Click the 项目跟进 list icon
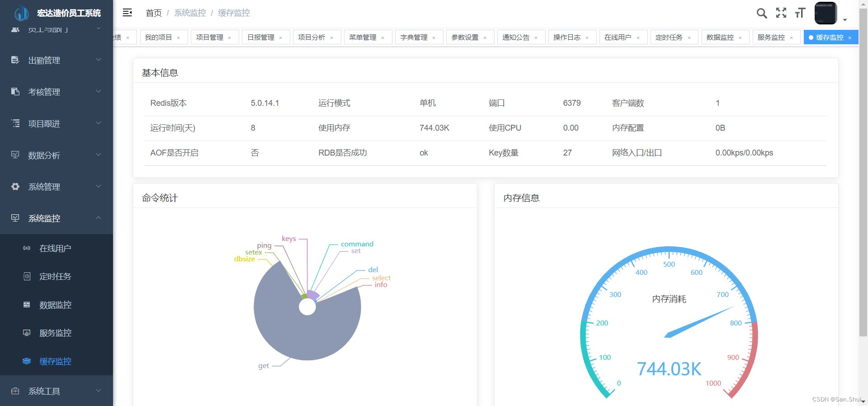The height and width of the screenshot is (406, 868). [15, 123]
